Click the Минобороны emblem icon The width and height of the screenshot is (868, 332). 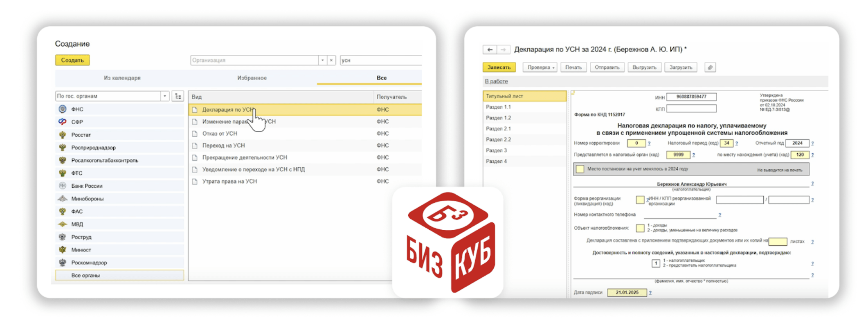tap(63, 199)
